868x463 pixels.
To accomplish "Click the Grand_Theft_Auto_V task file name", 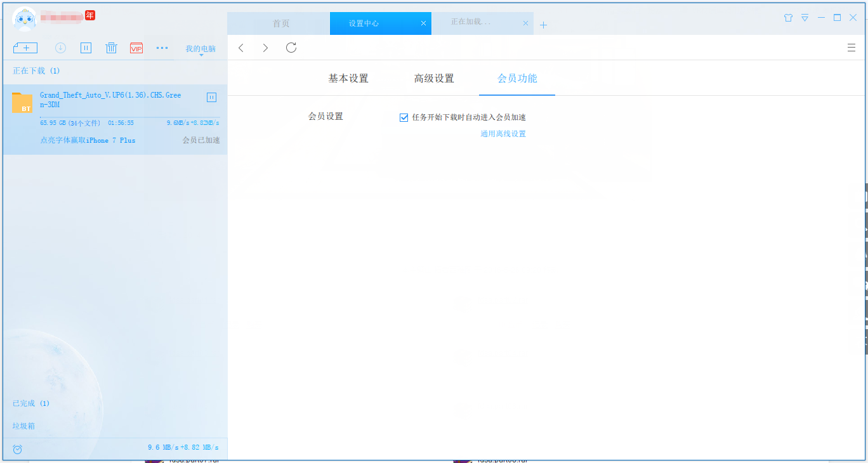I will click(110, 100).
